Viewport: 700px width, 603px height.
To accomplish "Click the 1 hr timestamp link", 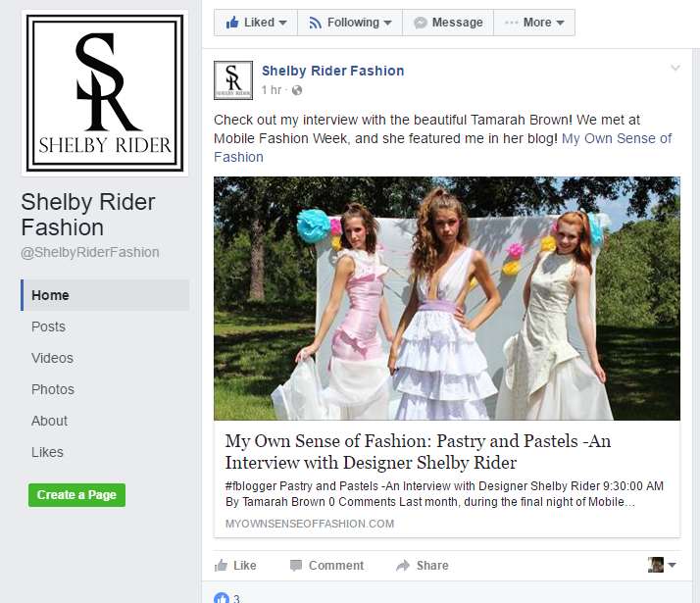I will point(272,90).
